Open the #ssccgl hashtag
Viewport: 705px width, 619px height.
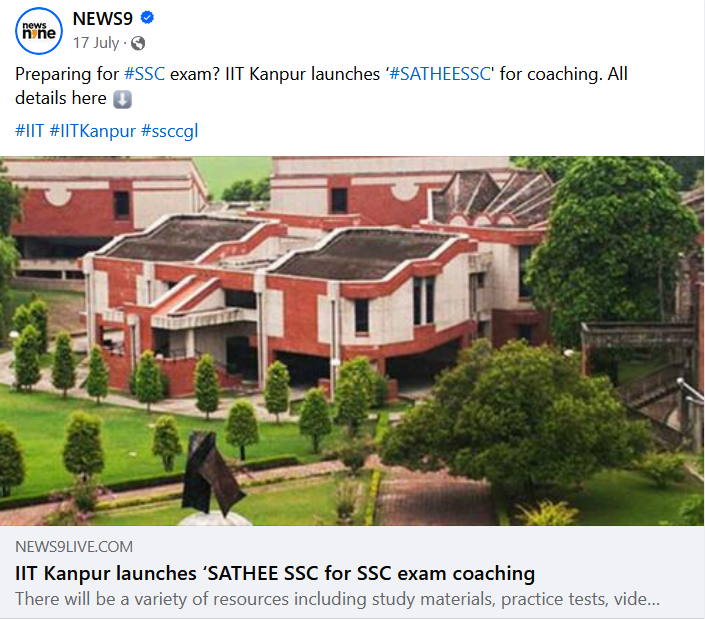click(170, 131)
